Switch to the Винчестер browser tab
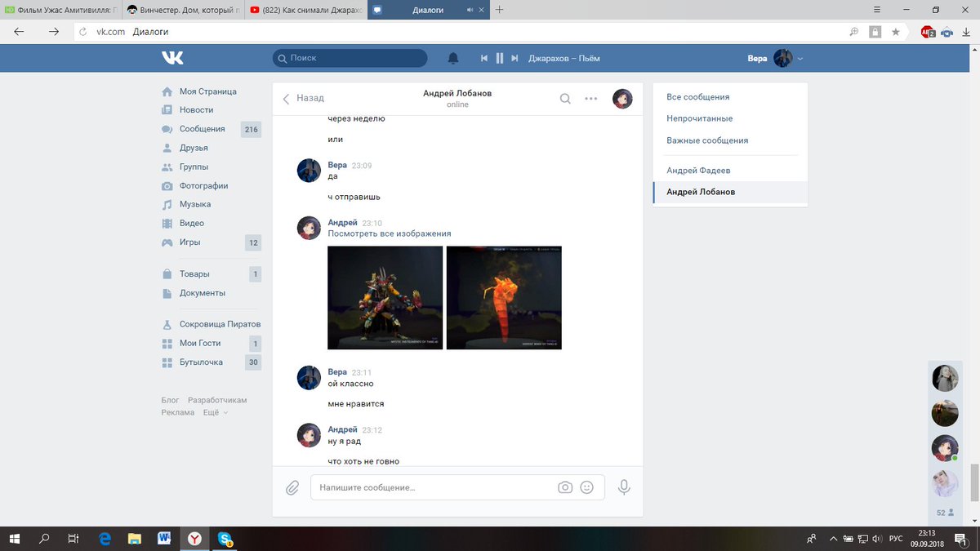The image size is (980, 551). 182,10
